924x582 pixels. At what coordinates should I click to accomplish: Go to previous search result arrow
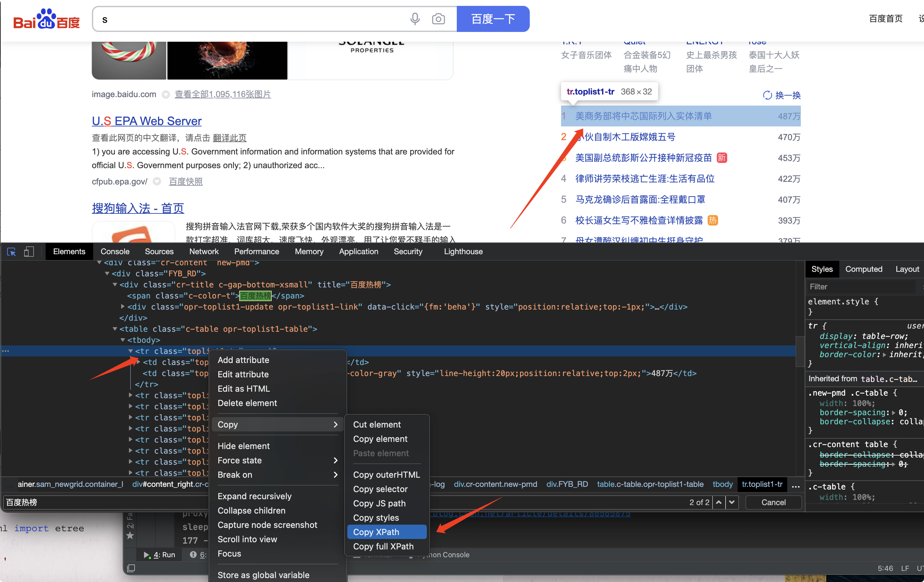click(x=719, y=502)
